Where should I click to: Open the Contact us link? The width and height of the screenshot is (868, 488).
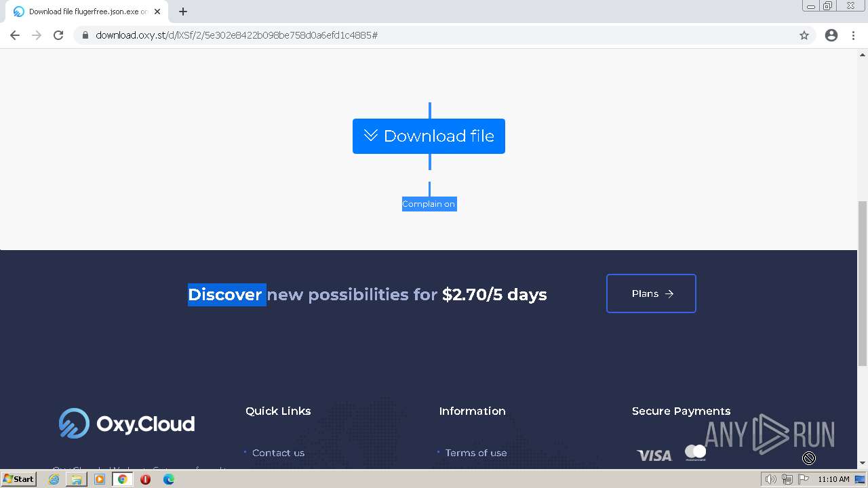pos(278,453)
